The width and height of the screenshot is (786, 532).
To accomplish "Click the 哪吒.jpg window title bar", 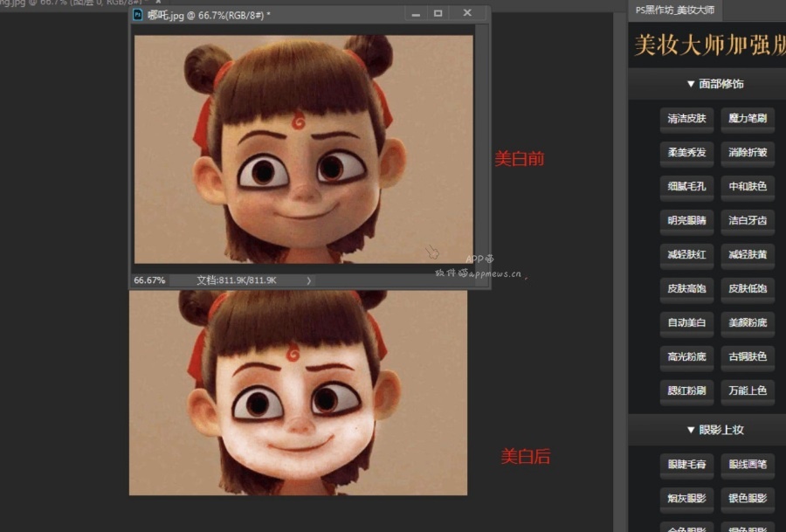I will point(310,15).
